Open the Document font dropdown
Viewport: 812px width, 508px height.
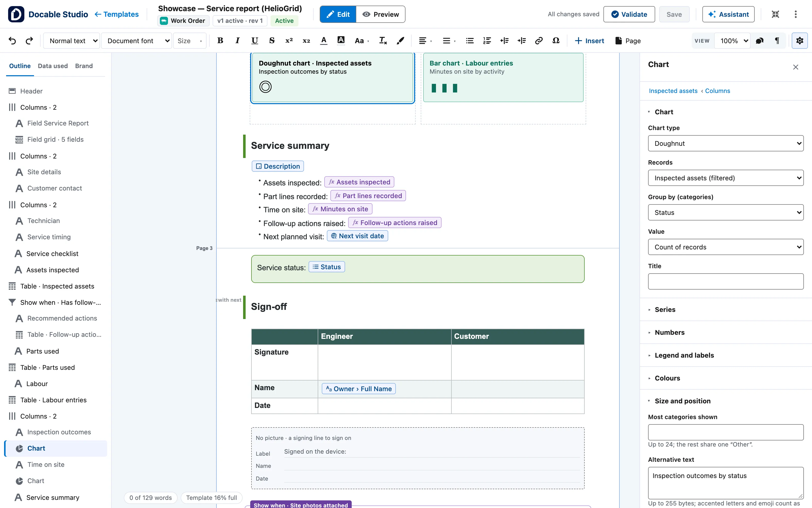click(137, 41)
